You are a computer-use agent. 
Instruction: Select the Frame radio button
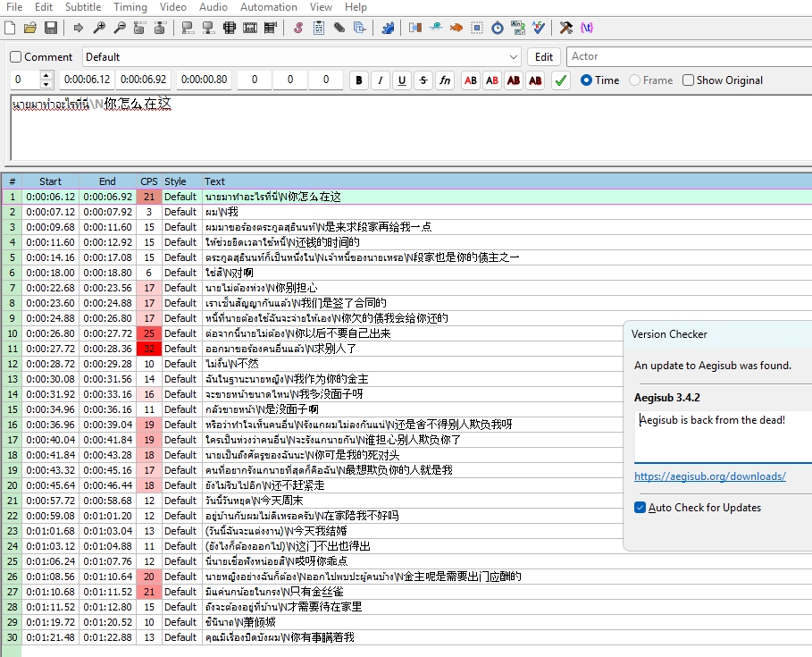(x=635, y=80)
